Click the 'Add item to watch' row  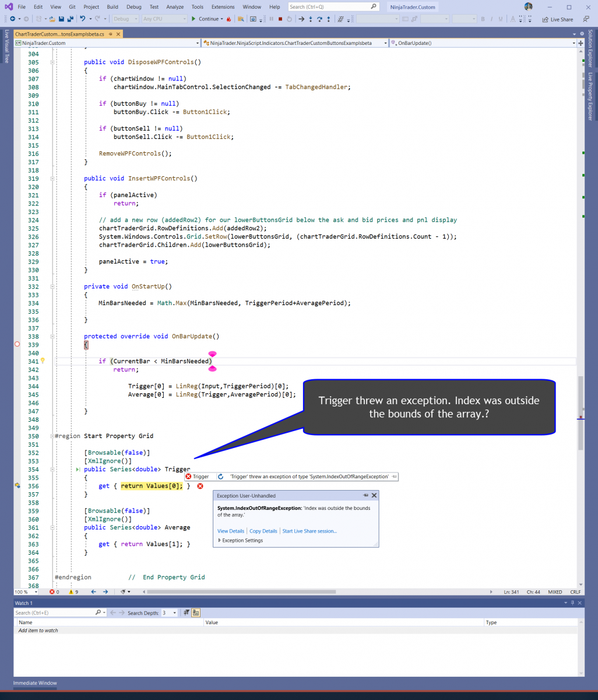(296, 631)
